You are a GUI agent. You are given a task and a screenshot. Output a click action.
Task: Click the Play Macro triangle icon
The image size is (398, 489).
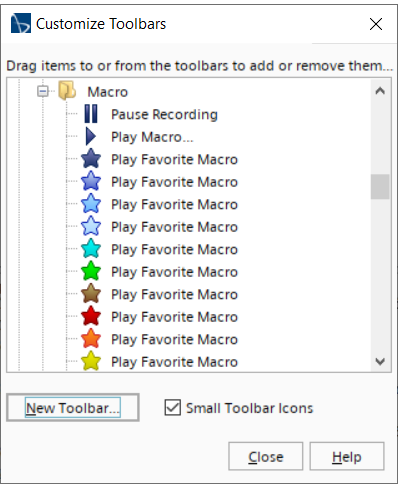coord(90,137)
